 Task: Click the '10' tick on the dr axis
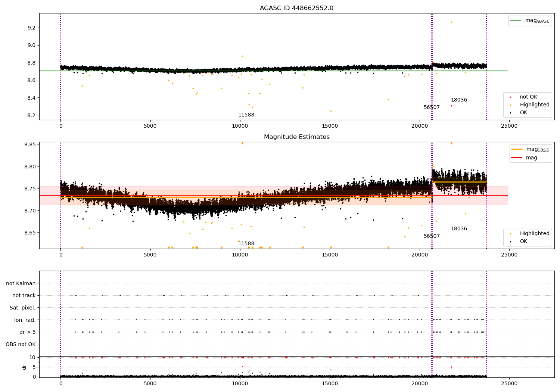(32, 358)
